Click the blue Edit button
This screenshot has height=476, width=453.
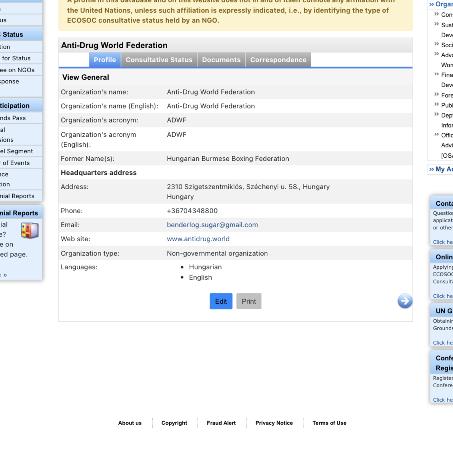[x=221, y=301]
